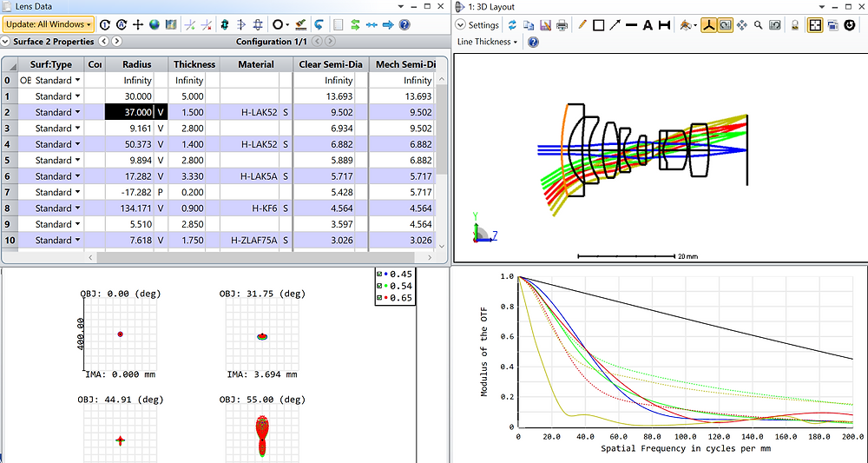868x463 pixels.
Task: Select the arrow drawing tool
Action: point(615,25)
